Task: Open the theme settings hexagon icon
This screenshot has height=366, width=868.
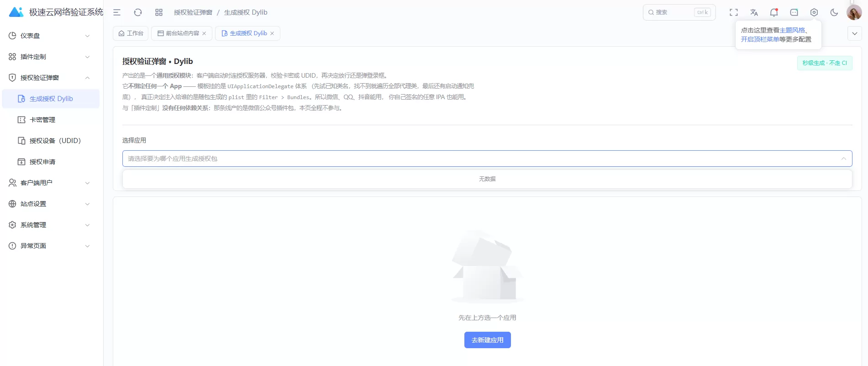Action: (x=814, y=12)
